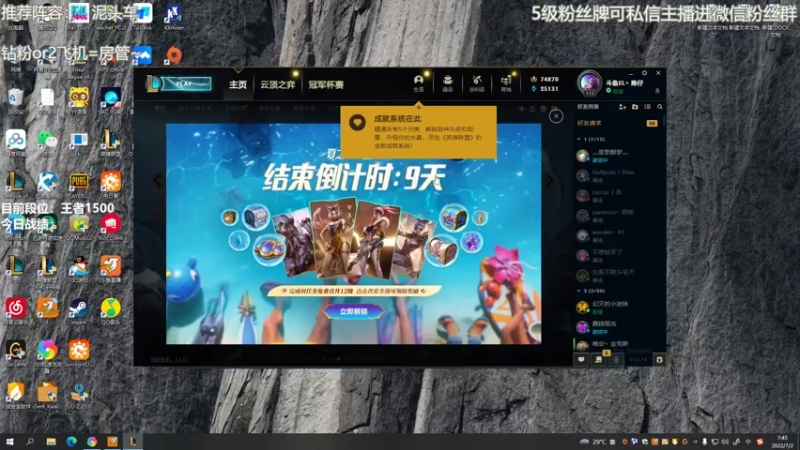Viewport: 800px width, 450px height.
Task: Open the missions icon with badge
Action: point(598,359)
